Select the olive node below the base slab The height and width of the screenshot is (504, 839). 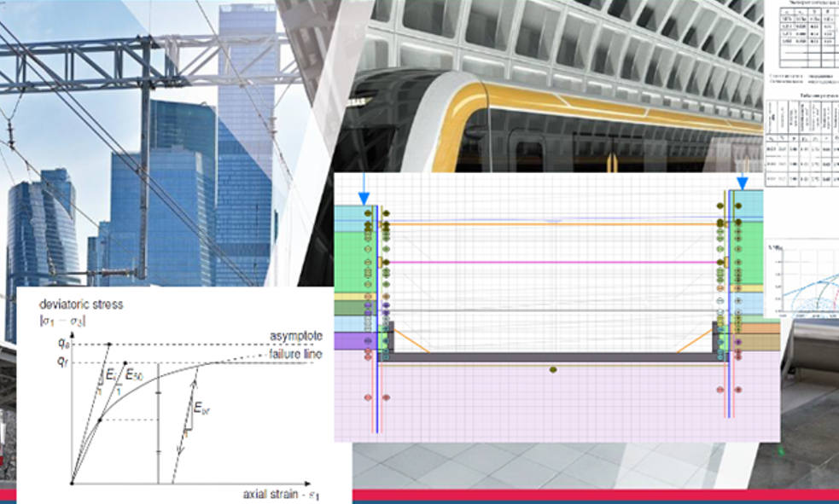click(553, 370)
